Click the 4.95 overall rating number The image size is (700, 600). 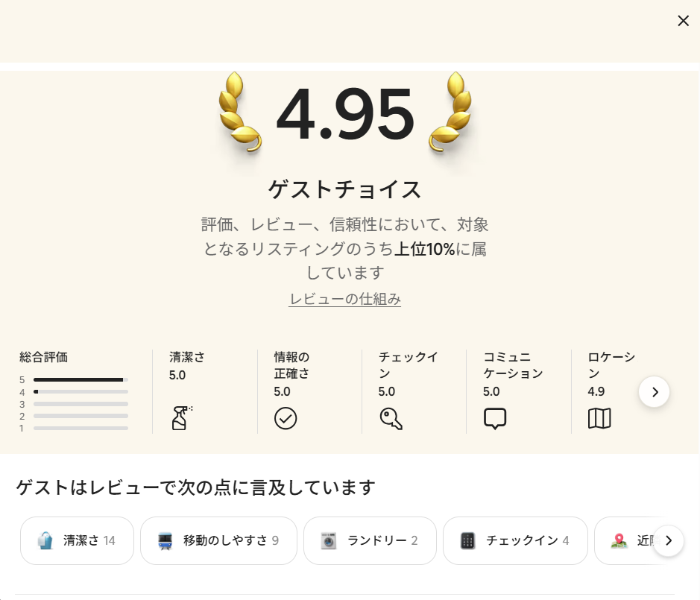tap(345, 114)
